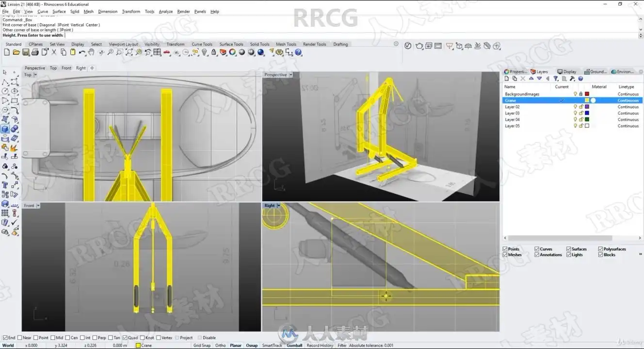Click the light bulb Hide Objects icon

click(x=204, y=52)
